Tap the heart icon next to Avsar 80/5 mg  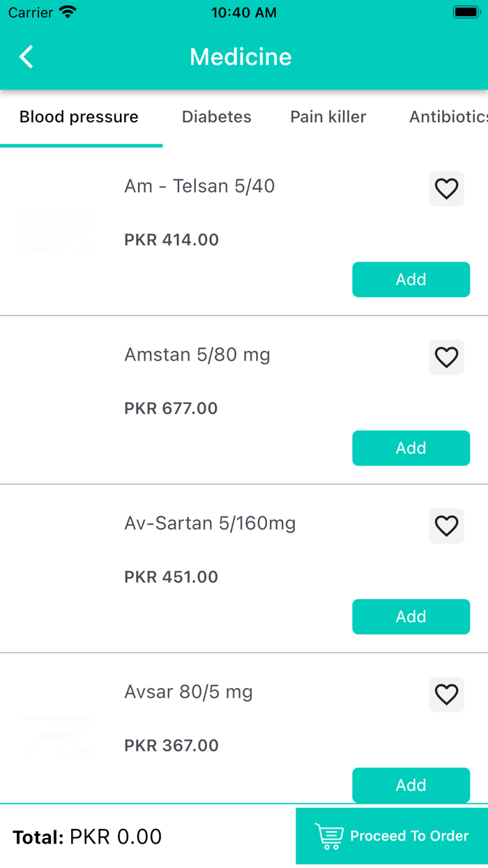(x=446, y=694)
